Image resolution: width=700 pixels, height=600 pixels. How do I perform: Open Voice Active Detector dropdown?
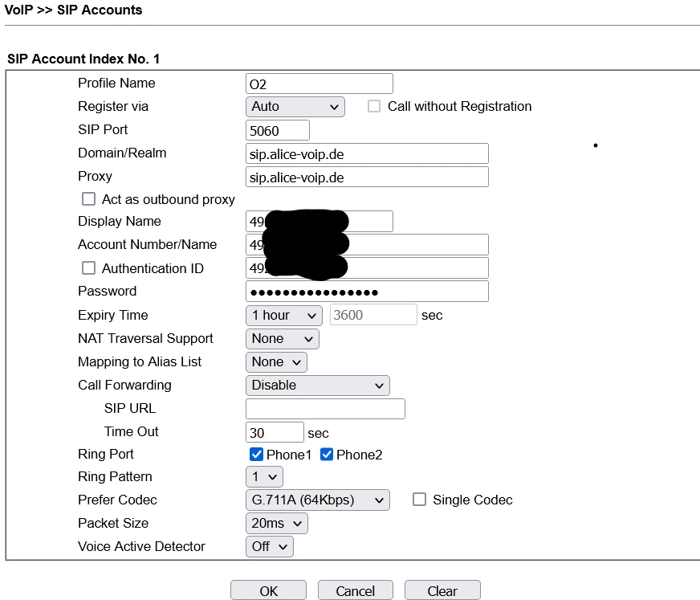[269, 546]
